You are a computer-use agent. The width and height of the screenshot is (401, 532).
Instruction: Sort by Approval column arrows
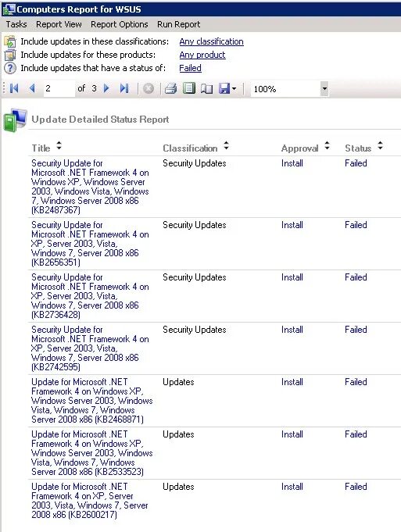[327, 146]
